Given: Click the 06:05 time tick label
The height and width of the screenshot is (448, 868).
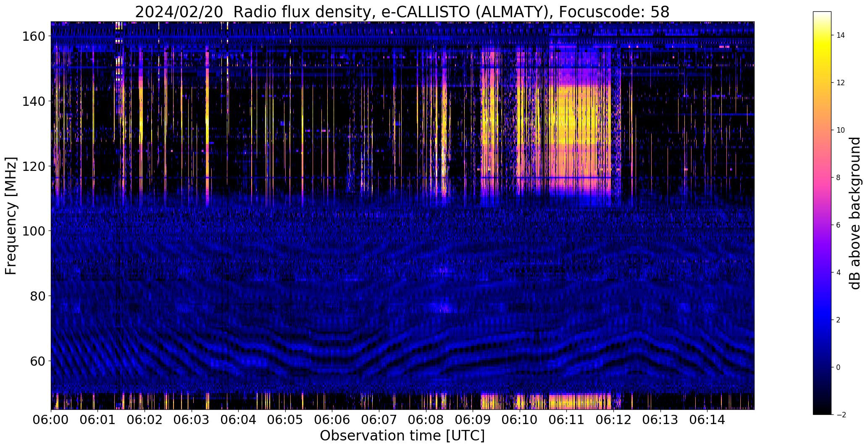Looking at the screenshot, I should coord(285,420).
